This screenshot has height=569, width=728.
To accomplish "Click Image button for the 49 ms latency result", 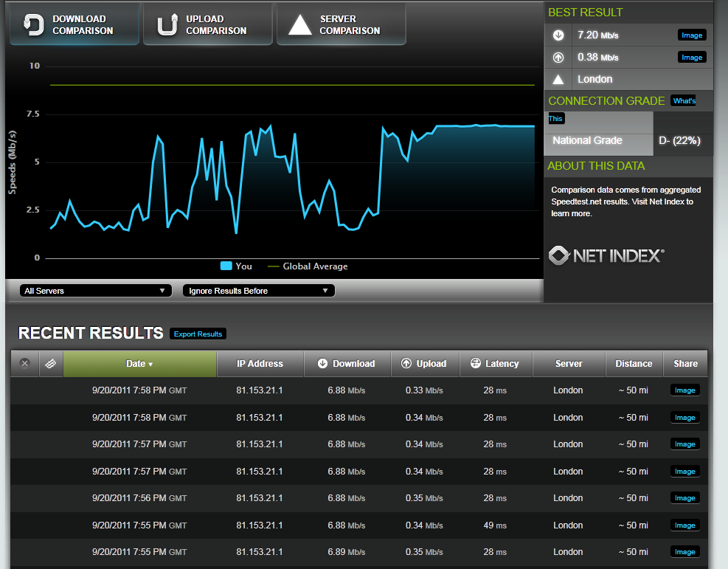I will coord(684,525).
